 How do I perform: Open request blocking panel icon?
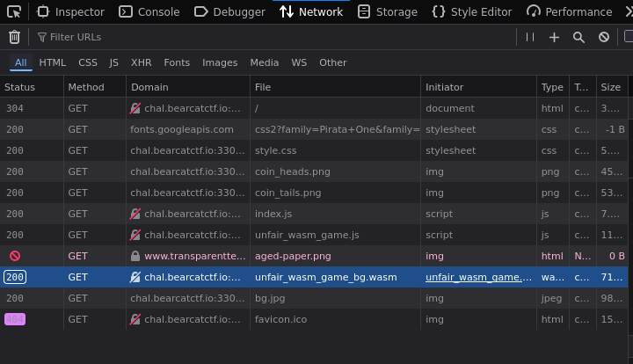pyautogui.click(x=604, y=37)
